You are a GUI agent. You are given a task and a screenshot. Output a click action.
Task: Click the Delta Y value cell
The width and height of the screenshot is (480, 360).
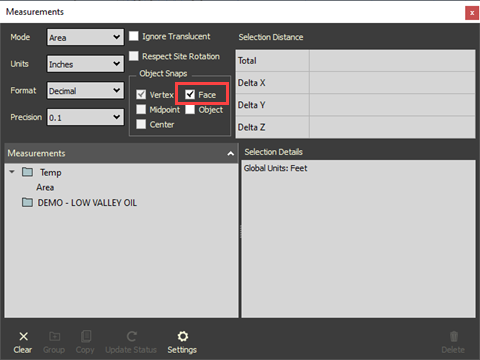click(x=392, y=105)
